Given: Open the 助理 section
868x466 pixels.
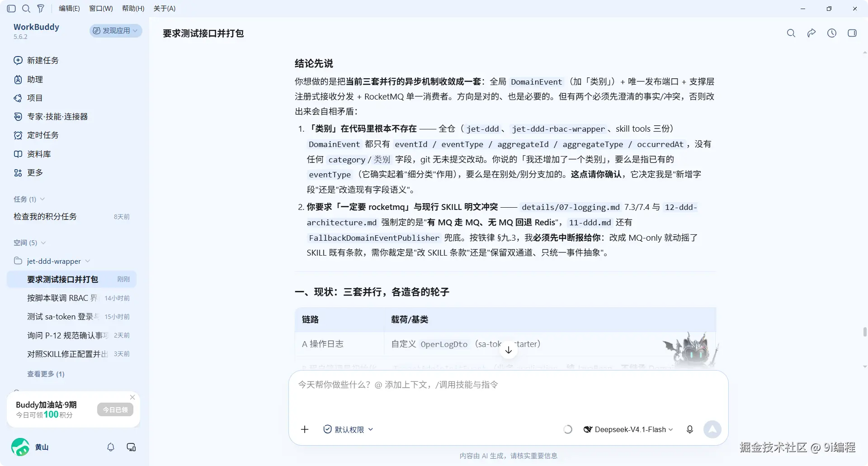Looking at the screenshot, I should (28, 80).
